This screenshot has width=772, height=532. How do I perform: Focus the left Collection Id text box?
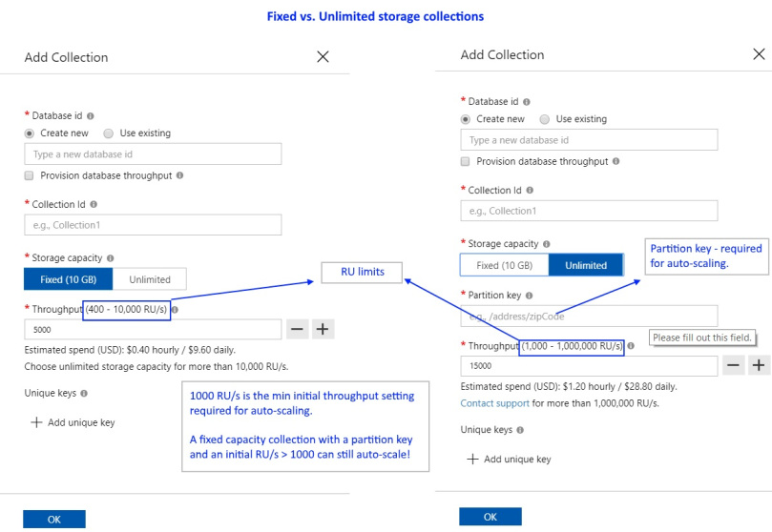click(x=153, y=225)
